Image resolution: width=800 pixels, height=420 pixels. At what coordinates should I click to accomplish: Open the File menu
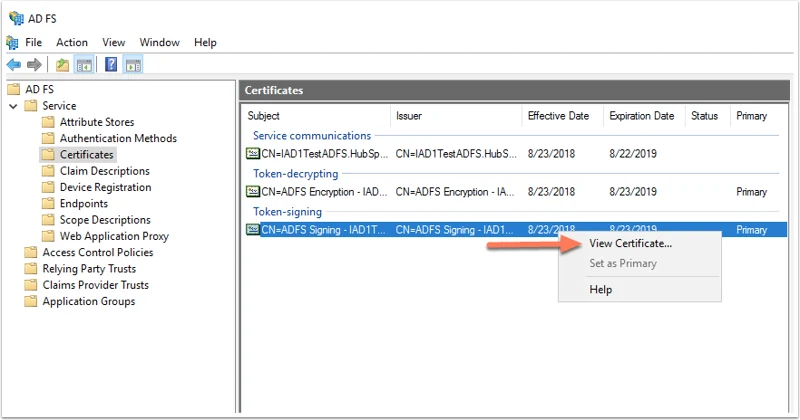[x=34, y=42]
